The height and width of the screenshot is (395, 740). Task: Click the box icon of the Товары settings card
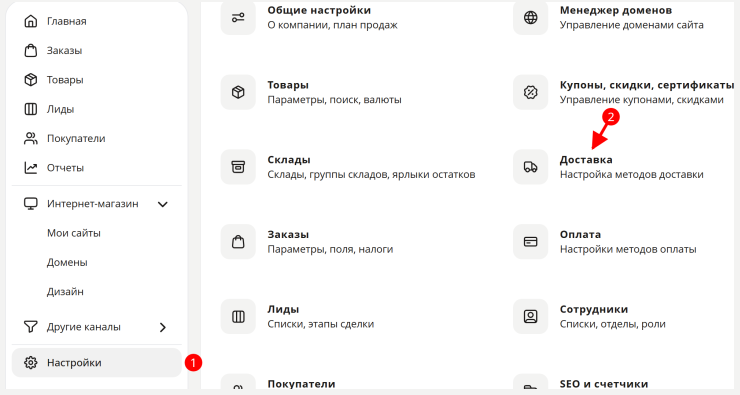(238, 92)
